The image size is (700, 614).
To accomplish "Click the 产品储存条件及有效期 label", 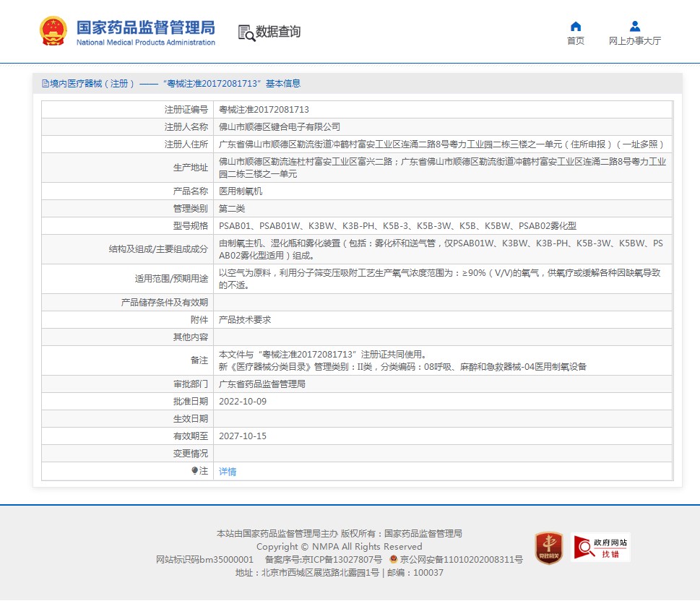I will [x=165, y=303].
